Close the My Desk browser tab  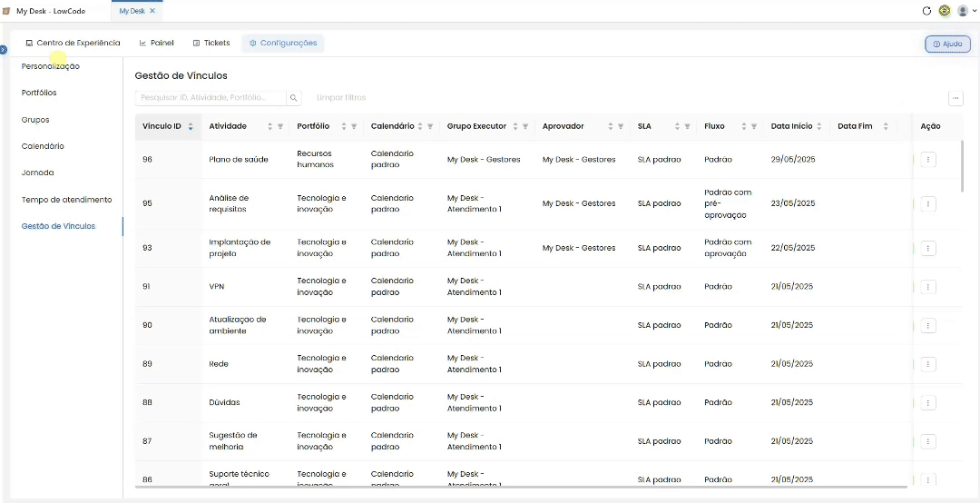pyautogui.click(x=152, y=11)
